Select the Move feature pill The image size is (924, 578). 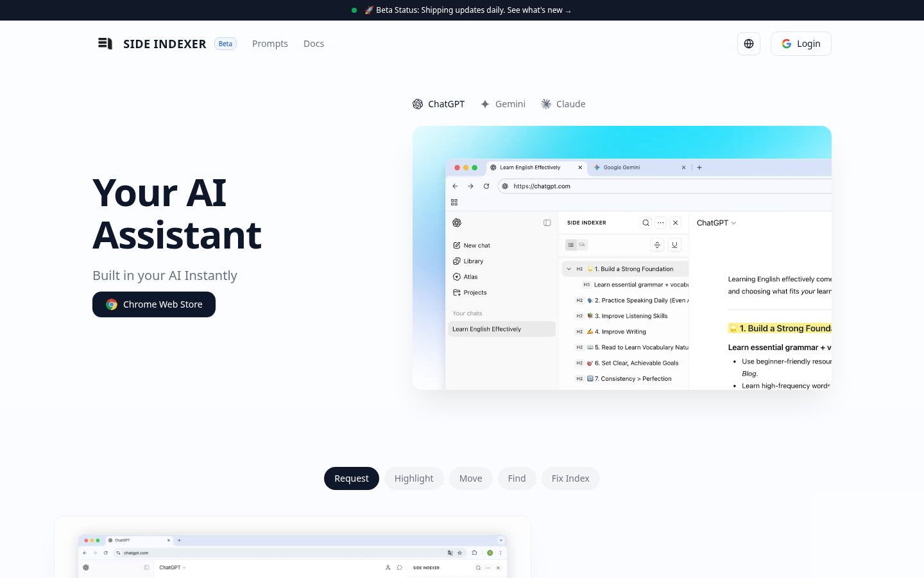click(470, 478)
